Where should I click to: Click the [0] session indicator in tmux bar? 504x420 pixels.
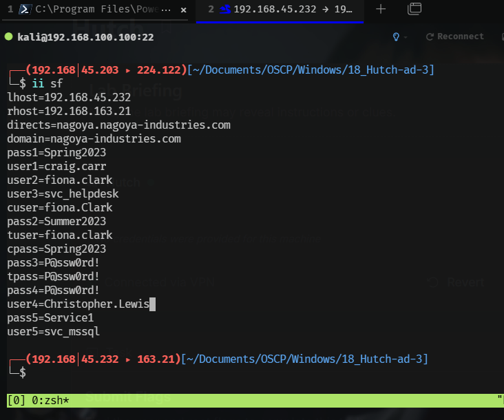point(16,401)
